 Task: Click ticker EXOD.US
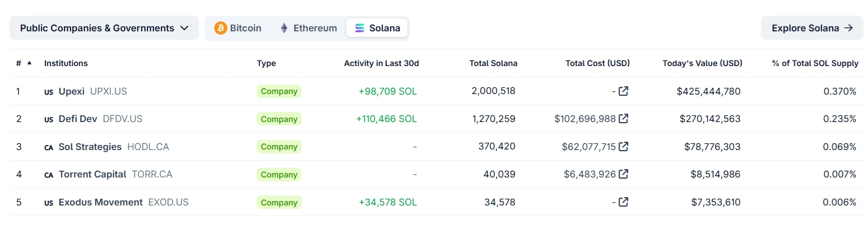169,202
